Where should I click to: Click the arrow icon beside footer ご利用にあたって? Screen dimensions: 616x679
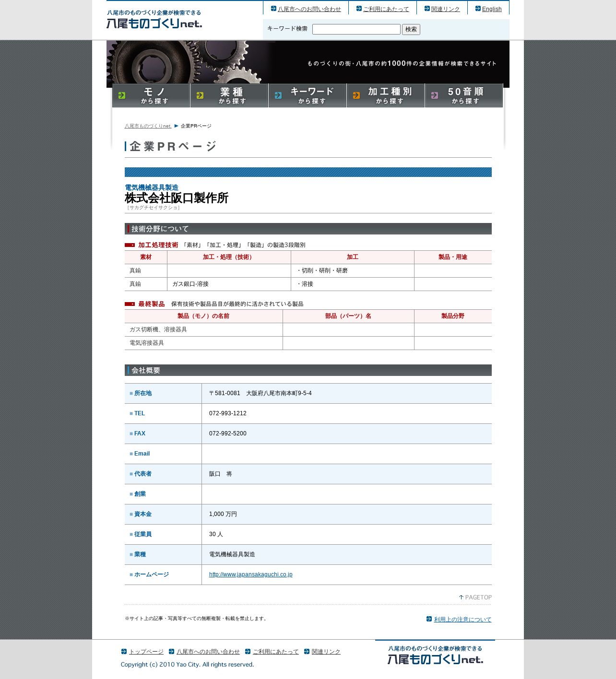(x=248, y=652)
